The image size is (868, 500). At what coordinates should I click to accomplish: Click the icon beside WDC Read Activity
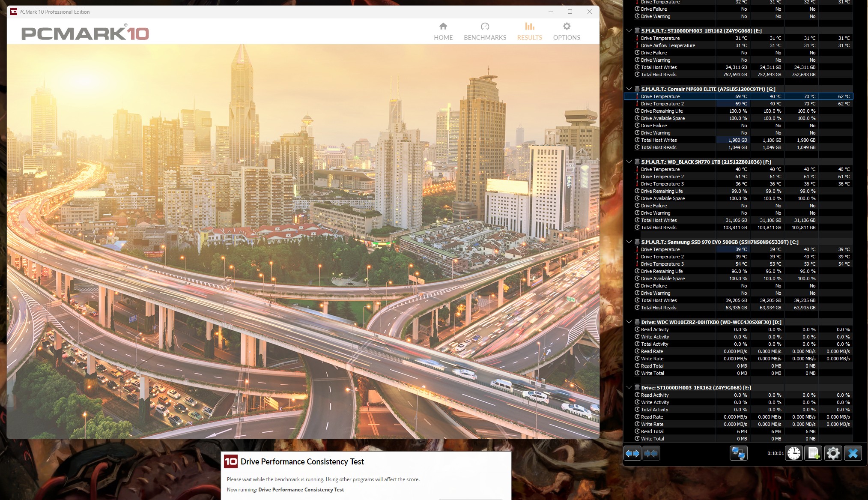click(637, 329)
